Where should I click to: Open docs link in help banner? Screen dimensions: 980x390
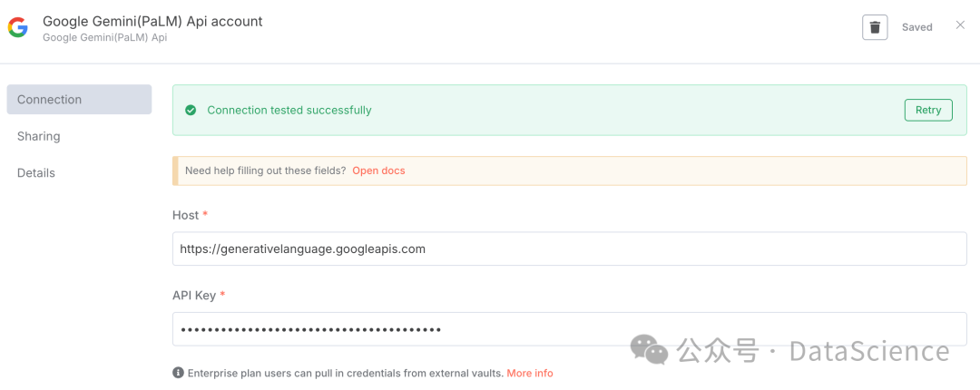click(378, 171)
